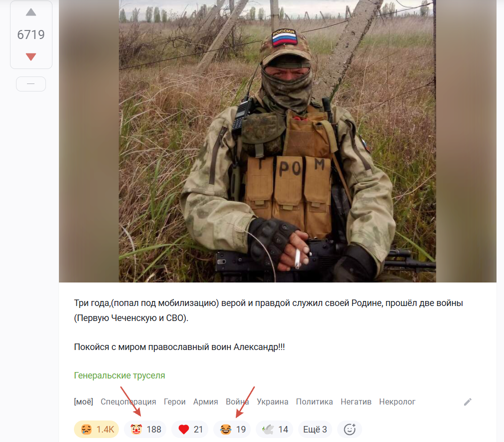This screenshot has width=504, height=442.
Task: Add the laughing emoji reaction 19
Action: 232,429
